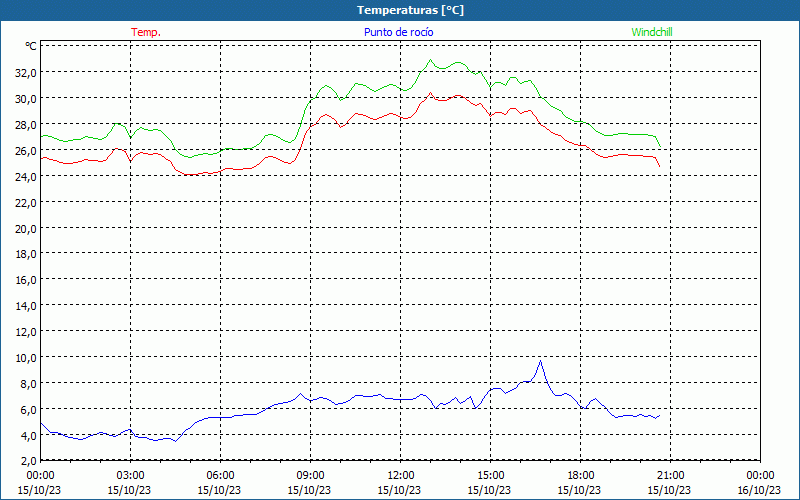This screenshot has width=800, height=500.
Task: Select the red 'Temp.' legend label
Action: (x=146, y=32)
